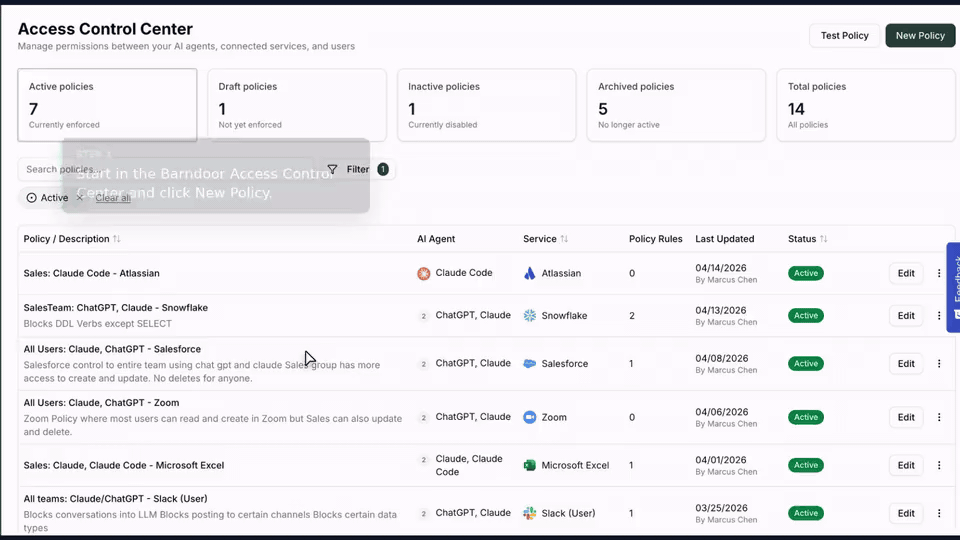Click the agent count badge in Slack row
The height and width of the screenshot is (540, 960).
423,514
